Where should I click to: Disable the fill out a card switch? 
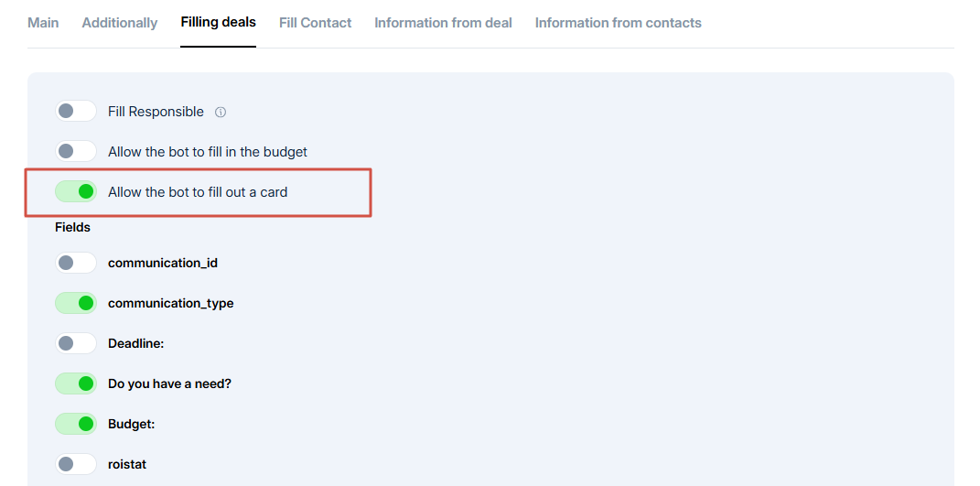click(x=76, y=192)
